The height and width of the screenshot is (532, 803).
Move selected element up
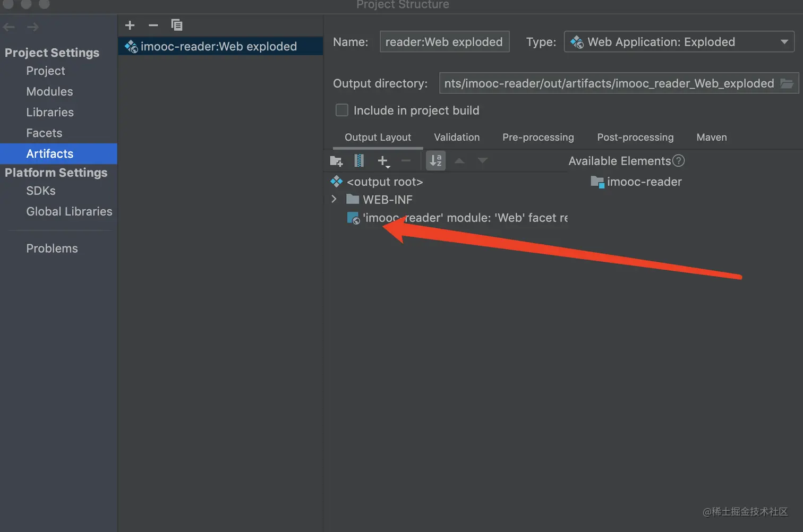click(x=459, y=160)
